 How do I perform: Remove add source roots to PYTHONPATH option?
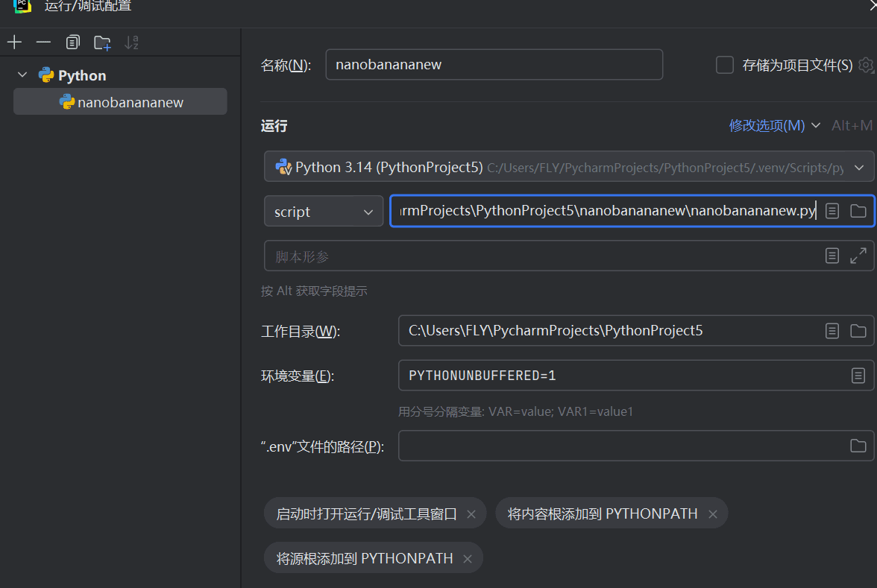(x=468, y=559)
